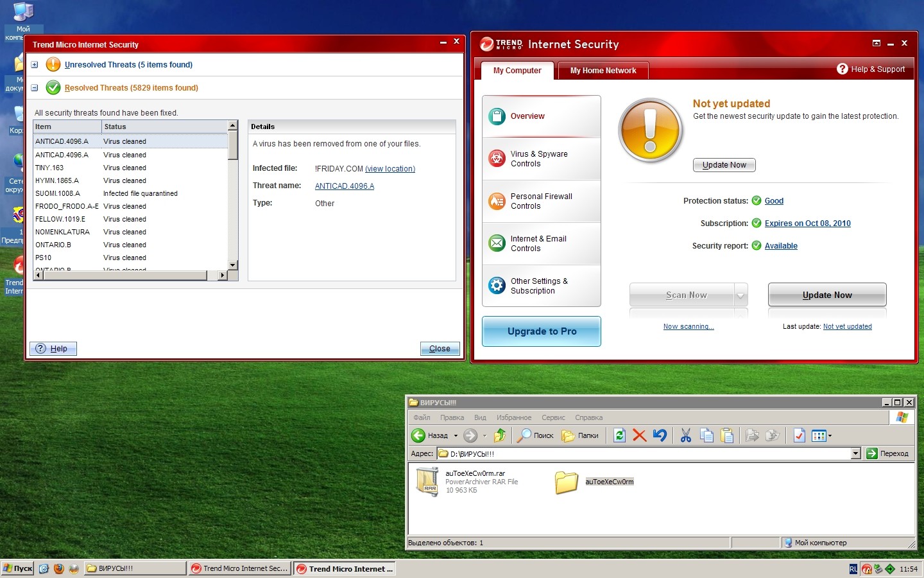The width and height of the screenshot is (924, 578).
Task: Open the Scan Now dropdown arrow
Action: point(741,295)
